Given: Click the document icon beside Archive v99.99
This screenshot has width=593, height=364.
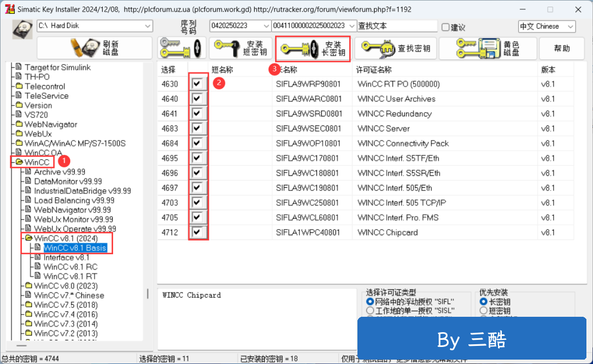Looking at the screenshot, I should pos(28,172).
